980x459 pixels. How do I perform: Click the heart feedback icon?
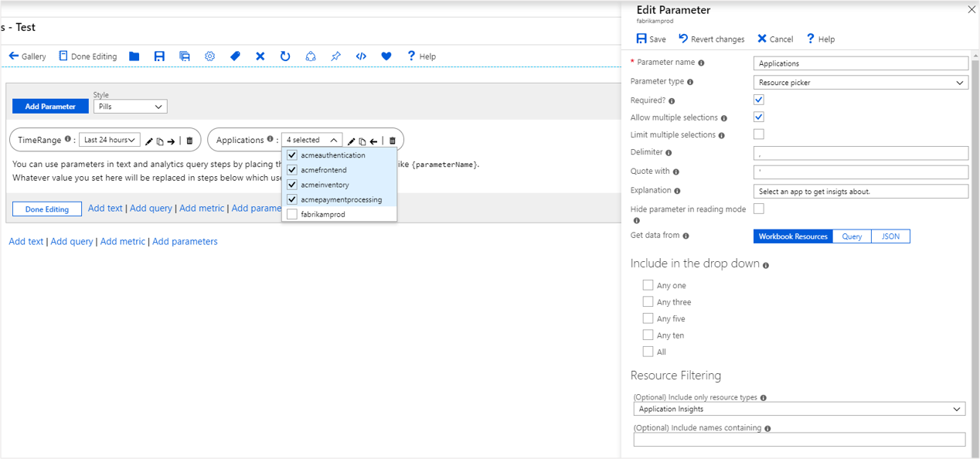click(x=386, y=56)
